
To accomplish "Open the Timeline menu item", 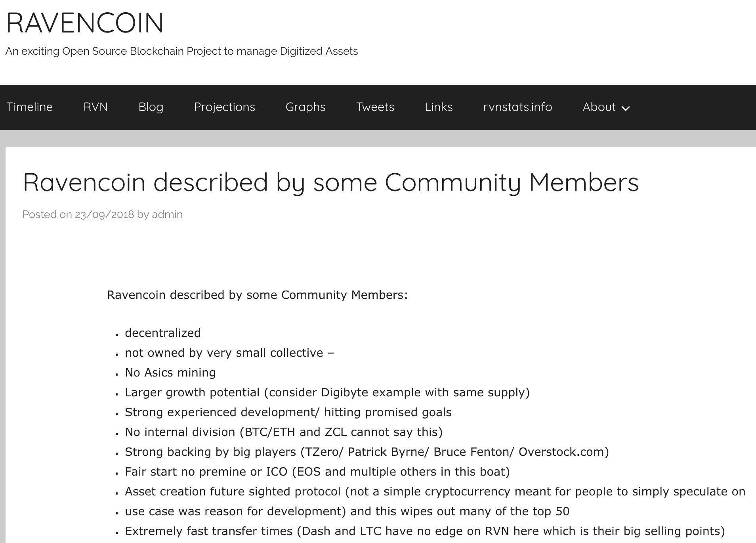I will [29, 107].
